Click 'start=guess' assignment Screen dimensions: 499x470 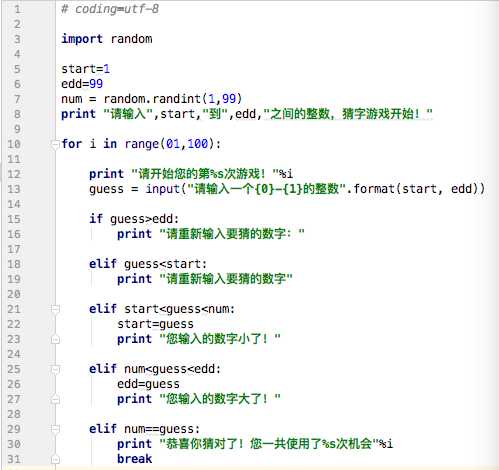pos(155,324)
